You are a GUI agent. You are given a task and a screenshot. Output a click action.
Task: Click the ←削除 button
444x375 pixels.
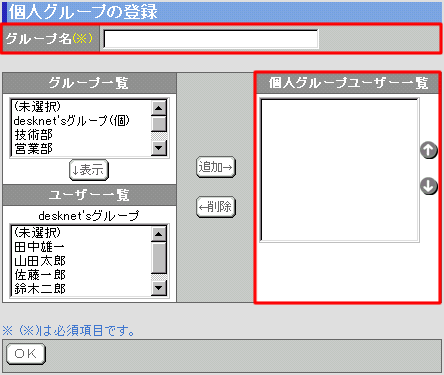(216, 207)
